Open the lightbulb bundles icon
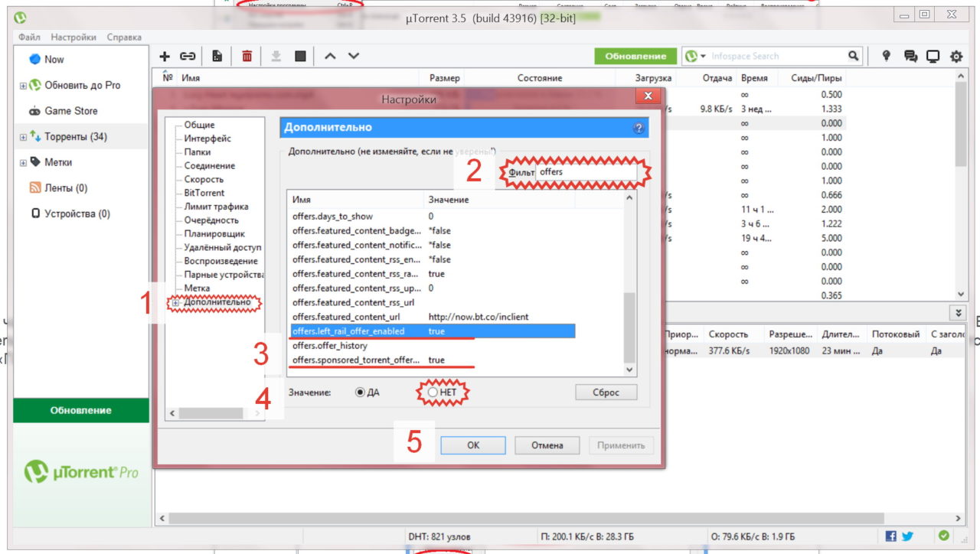The width and height of the screenshot is (980, 554). click(887, 56)
